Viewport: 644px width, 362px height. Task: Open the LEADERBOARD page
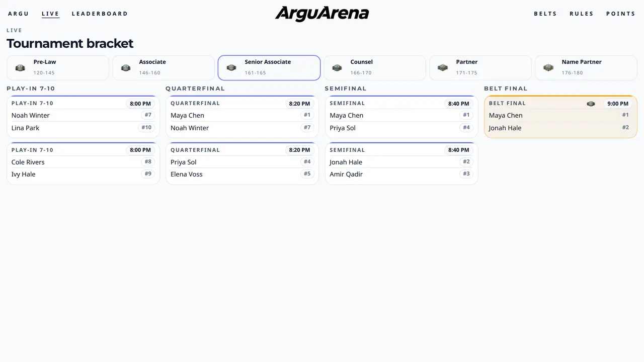click(x=100, y=14)
